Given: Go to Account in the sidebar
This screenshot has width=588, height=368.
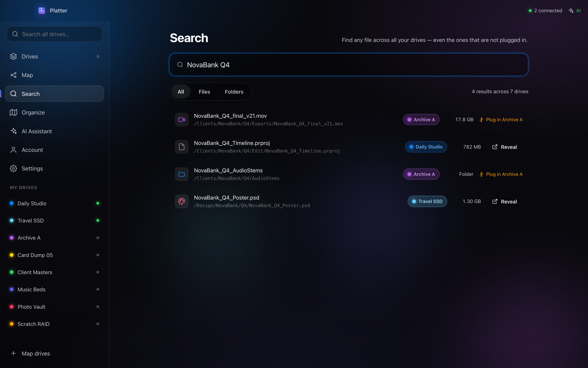Looking at the screenshot, I should click(55, 150).
